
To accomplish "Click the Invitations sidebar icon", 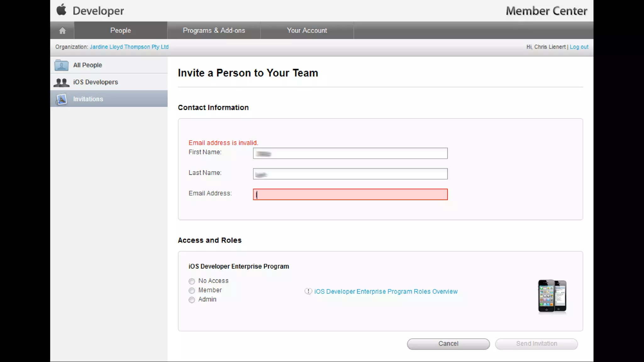I will tap(62, 99).
